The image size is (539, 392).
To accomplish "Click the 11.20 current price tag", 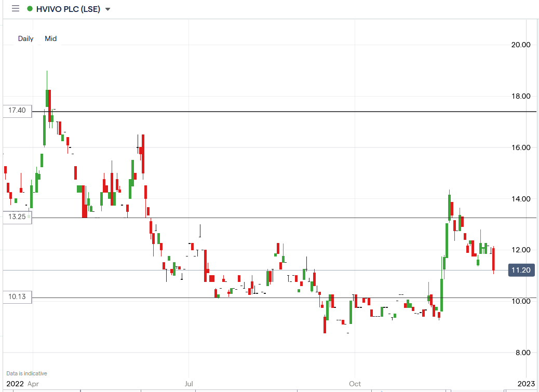I will [x=521, y=270].
